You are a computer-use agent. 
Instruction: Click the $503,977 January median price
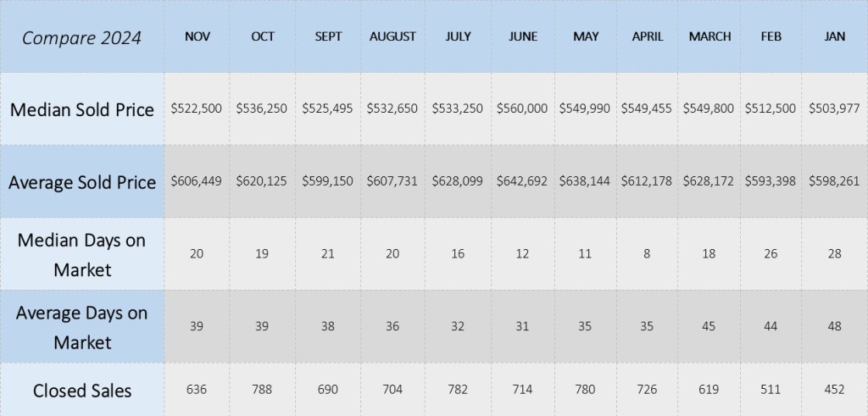tap(835, 109)
